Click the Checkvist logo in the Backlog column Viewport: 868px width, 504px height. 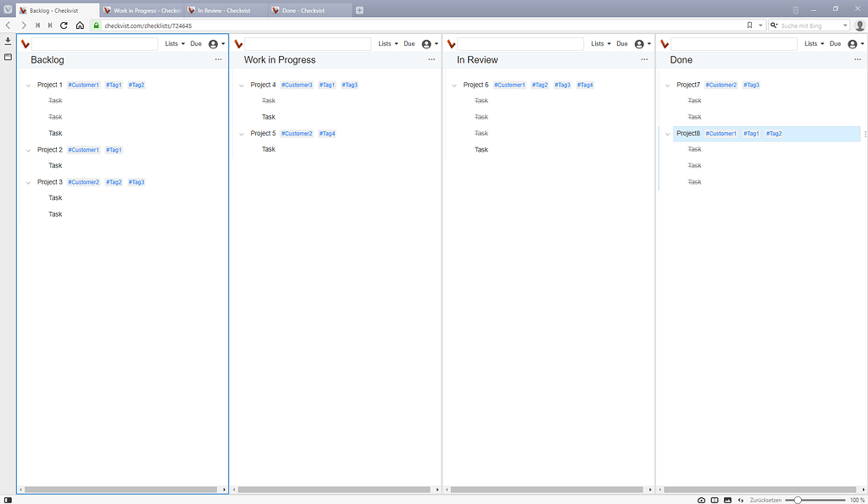coord(25,43)
